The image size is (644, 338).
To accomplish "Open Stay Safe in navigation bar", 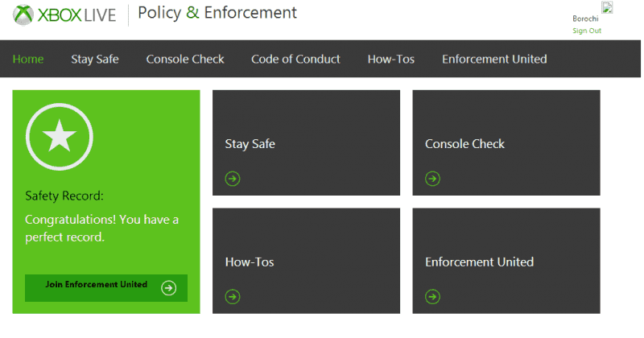I will (95, 59).
